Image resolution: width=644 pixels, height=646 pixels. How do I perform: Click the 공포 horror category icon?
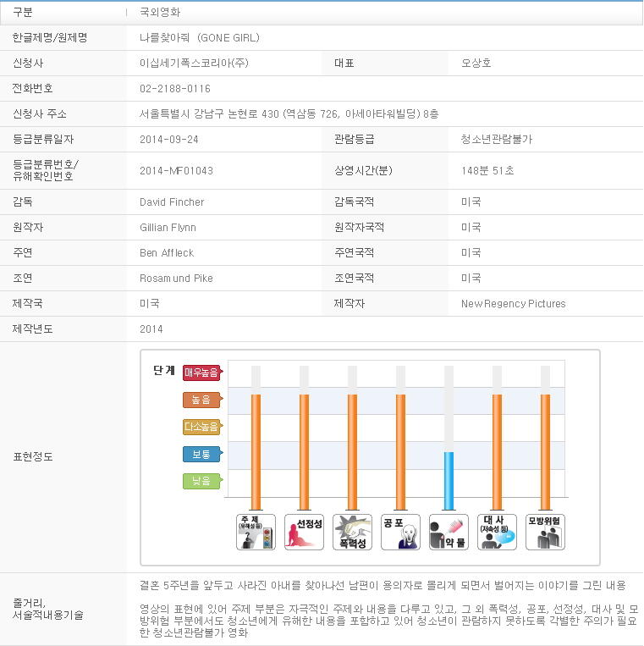tap(400, 532)
